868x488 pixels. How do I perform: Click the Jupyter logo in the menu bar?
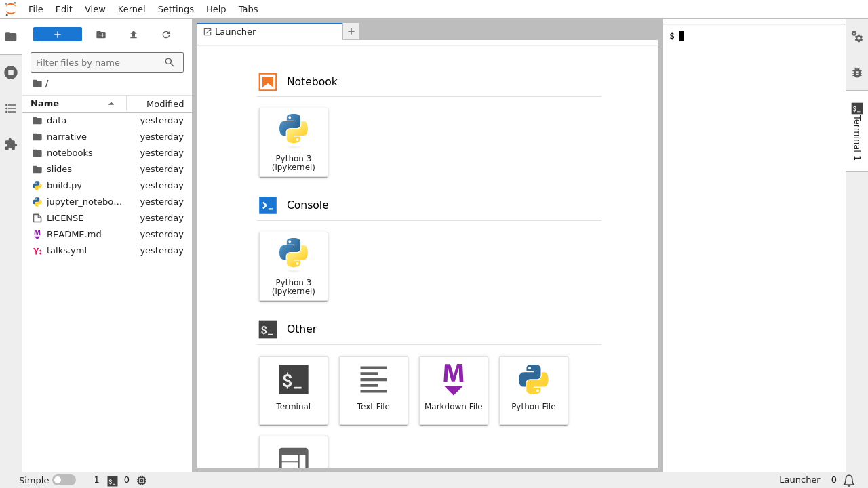point(11,9)
